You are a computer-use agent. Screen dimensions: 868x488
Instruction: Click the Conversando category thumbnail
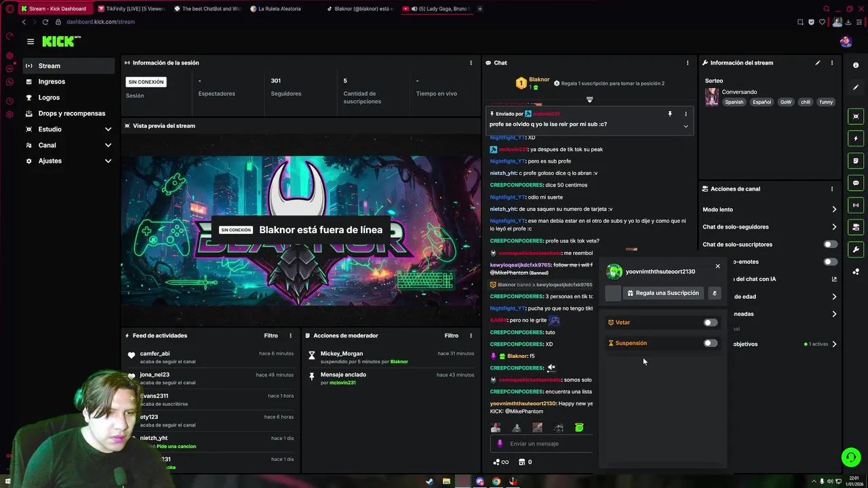point(712,98)
